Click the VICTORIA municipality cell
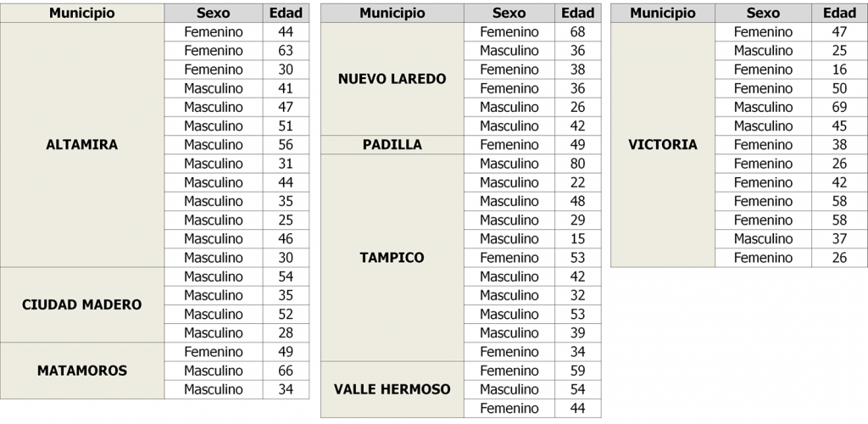The image size is (868, 424). point(663,145)
